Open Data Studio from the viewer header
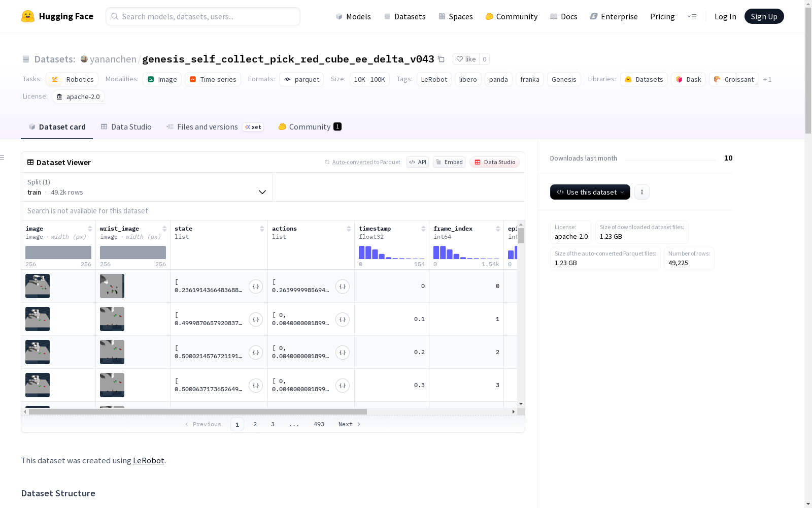812x508 pixels. 495,162
